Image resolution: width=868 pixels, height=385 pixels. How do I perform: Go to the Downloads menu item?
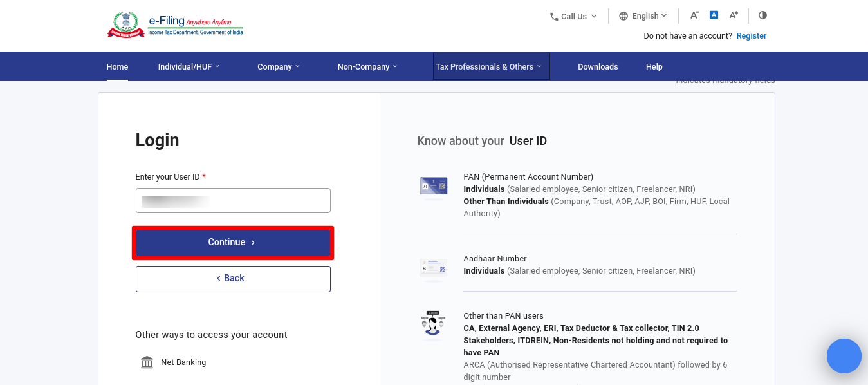pos(598,67)
